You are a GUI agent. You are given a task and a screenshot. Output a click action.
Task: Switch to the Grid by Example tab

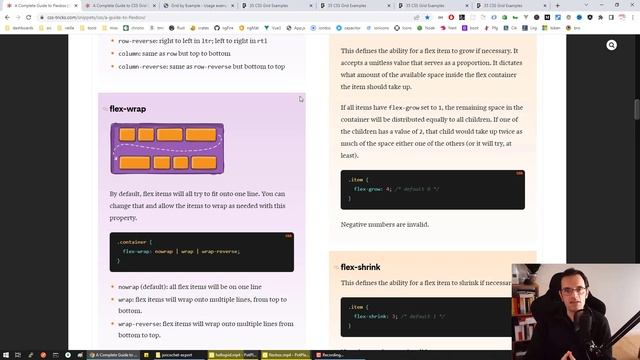click(199, 6)
